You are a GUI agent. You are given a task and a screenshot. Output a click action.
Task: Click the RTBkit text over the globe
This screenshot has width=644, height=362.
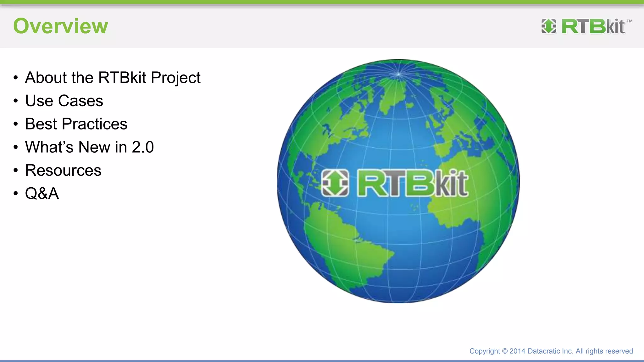(x=413, y=184)
